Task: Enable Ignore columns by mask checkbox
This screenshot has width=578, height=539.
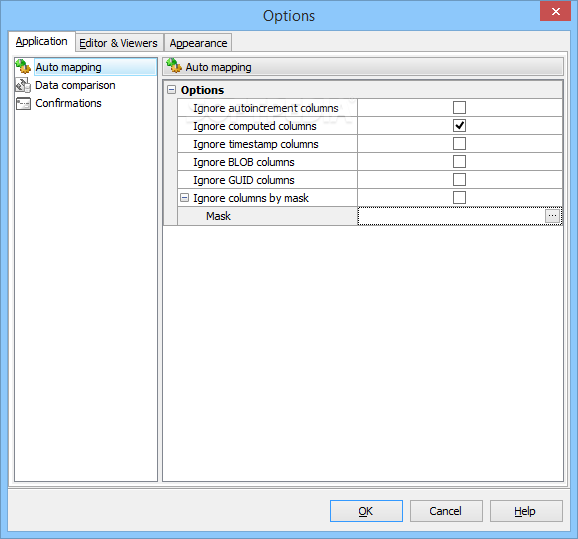Action: click(459, 198)
